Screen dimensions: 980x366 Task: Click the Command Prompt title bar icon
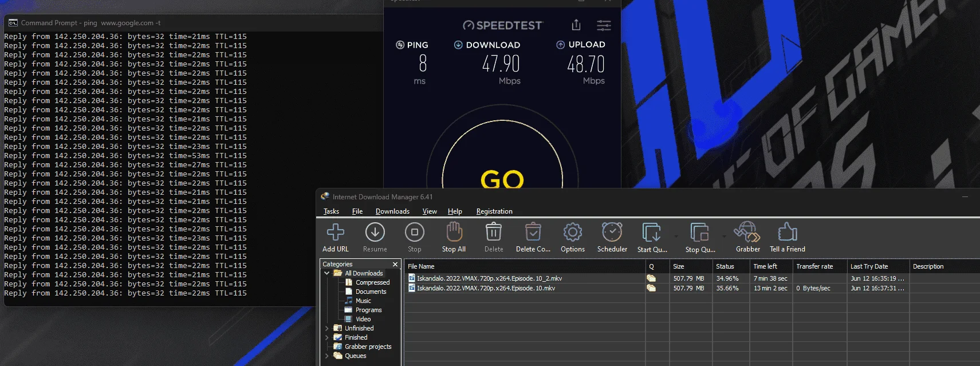[13, 23]
